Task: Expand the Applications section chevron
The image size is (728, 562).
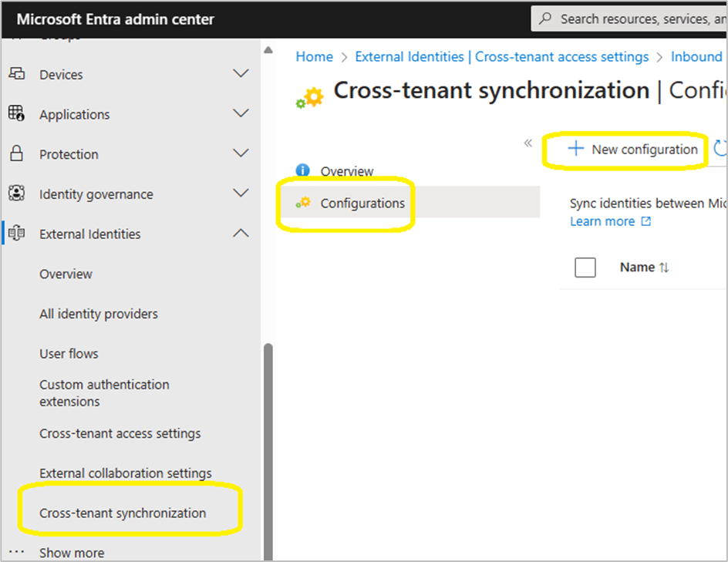Action: coord(241,113)
